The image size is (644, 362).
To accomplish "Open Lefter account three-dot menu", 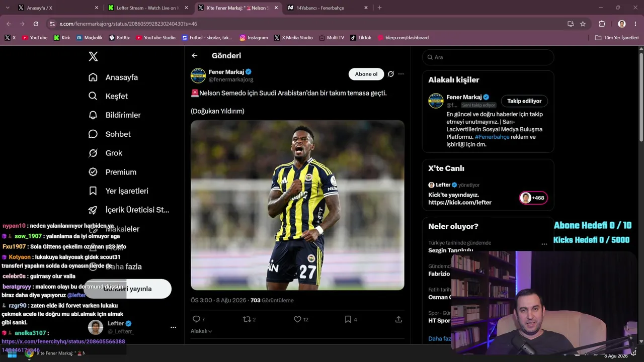I will (173, 327).
